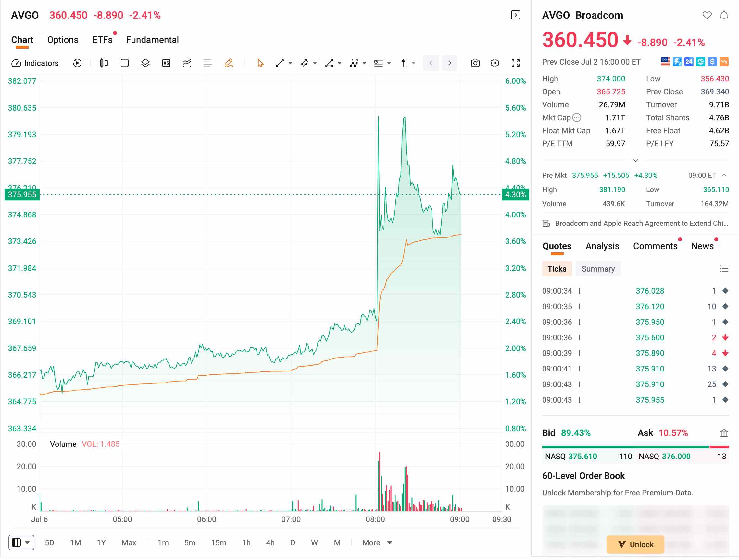The height and width of the screenshot is (560, 739).
Task: Click the price alert bell icon
Action: 724,15
